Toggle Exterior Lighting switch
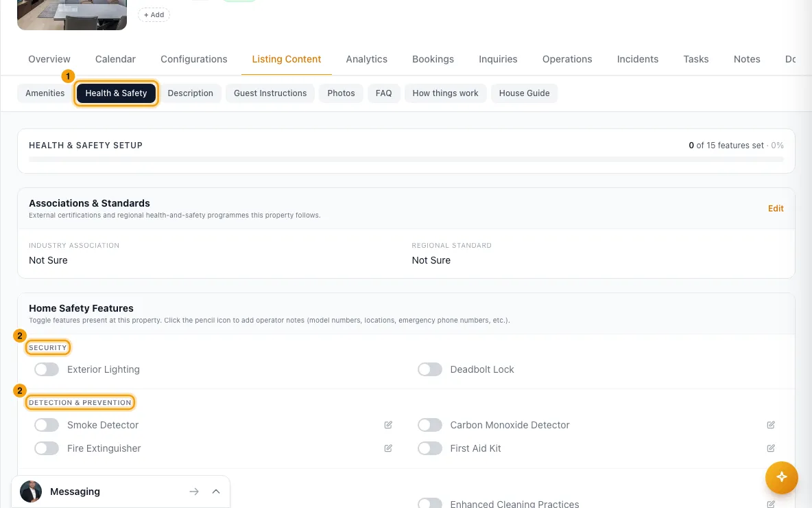The image size is (812, 508). coord(47,369)
